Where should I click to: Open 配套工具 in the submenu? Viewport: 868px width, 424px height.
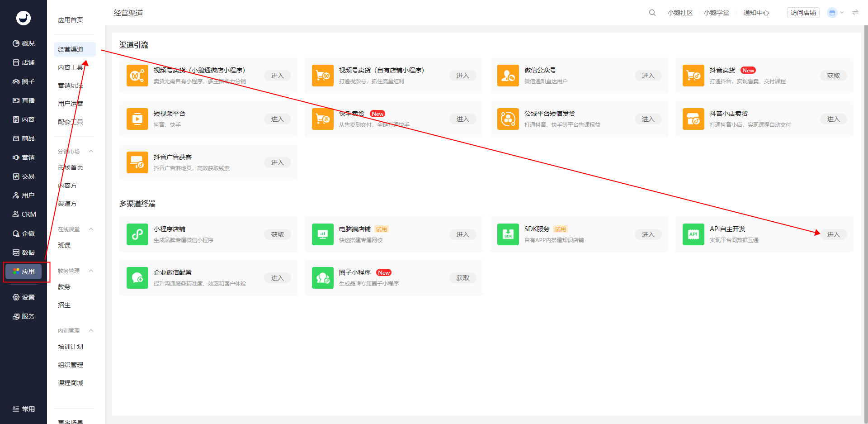tap(71, 122)
